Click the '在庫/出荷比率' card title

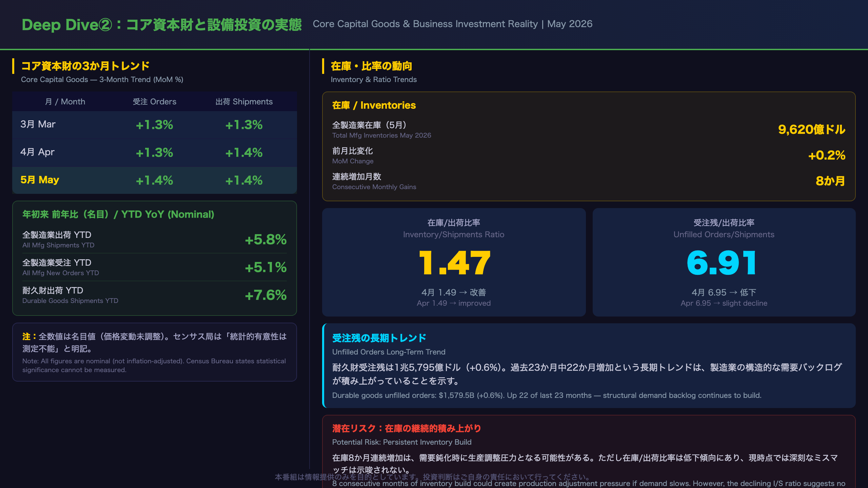point(454,222)
